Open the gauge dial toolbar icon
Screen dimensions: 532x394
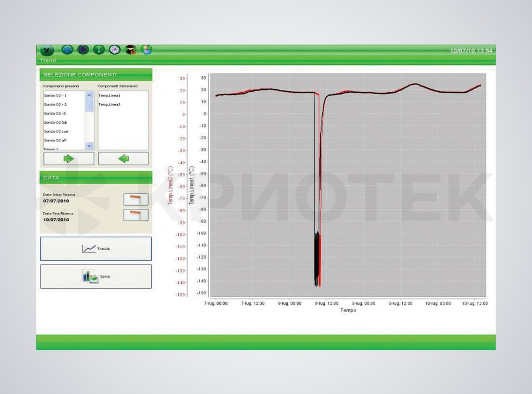tap(115, 50)
